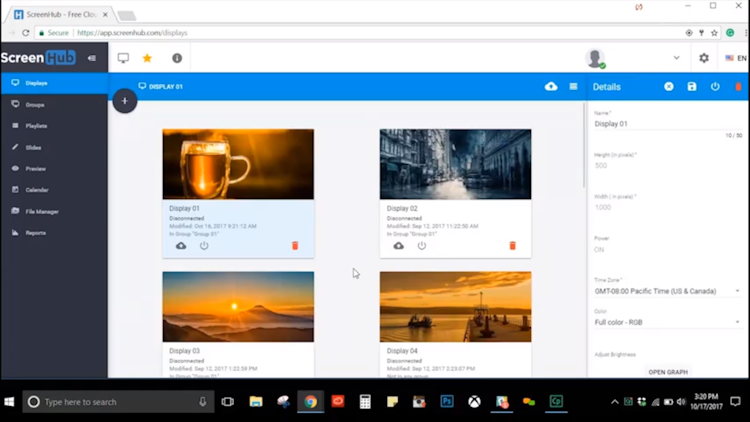This screenshot has width=750, height=422.
Task: Expand the Color dropdown showing Full color - RGB
Action: click(667, 322)
